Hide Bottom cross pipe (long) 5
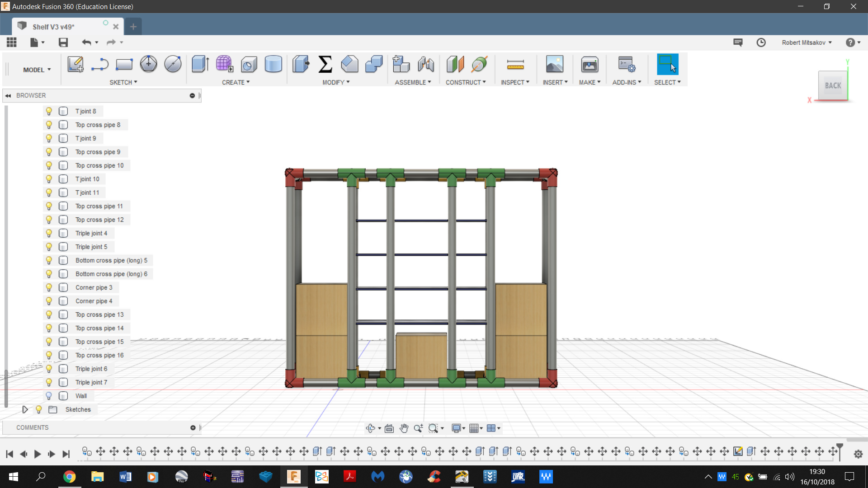The width and height of the screenshot is (868, 488). [x=49, y=260]
